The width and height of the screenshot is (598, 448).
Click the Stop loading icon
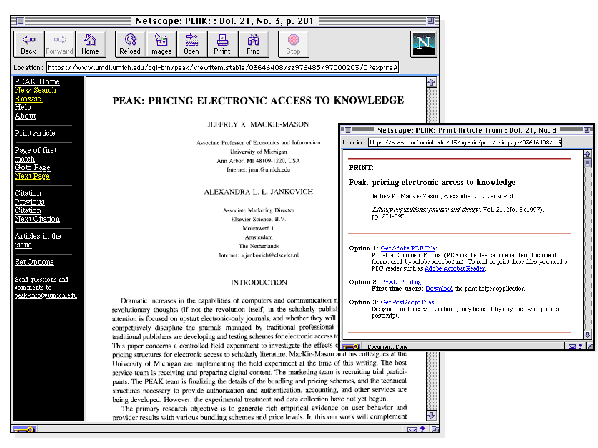coord(293,44)
